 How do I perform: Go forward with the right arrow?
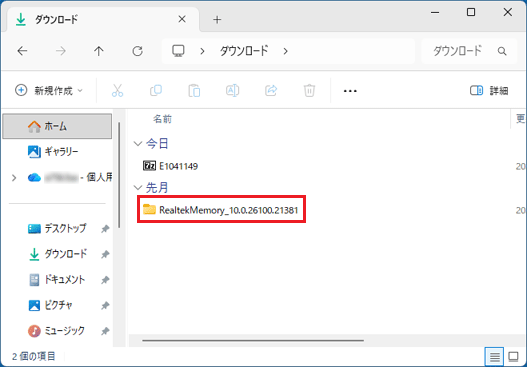pos(61,51)
